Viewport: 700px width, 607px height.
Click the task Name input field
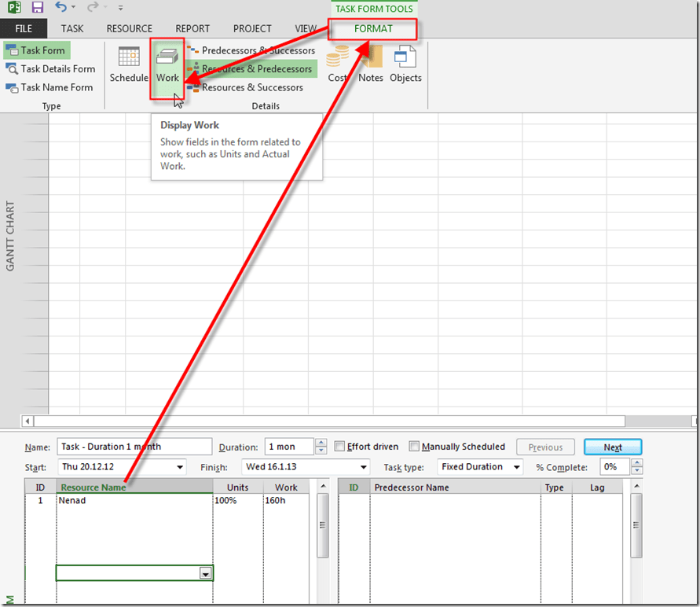(134, 447)
